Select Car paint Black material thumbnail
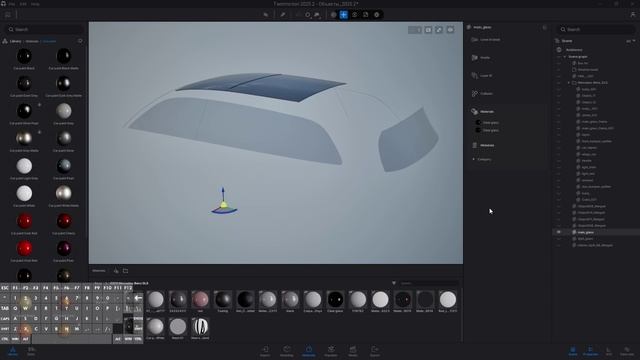This screenshot has height=360, width=640. tap(24, 56)
